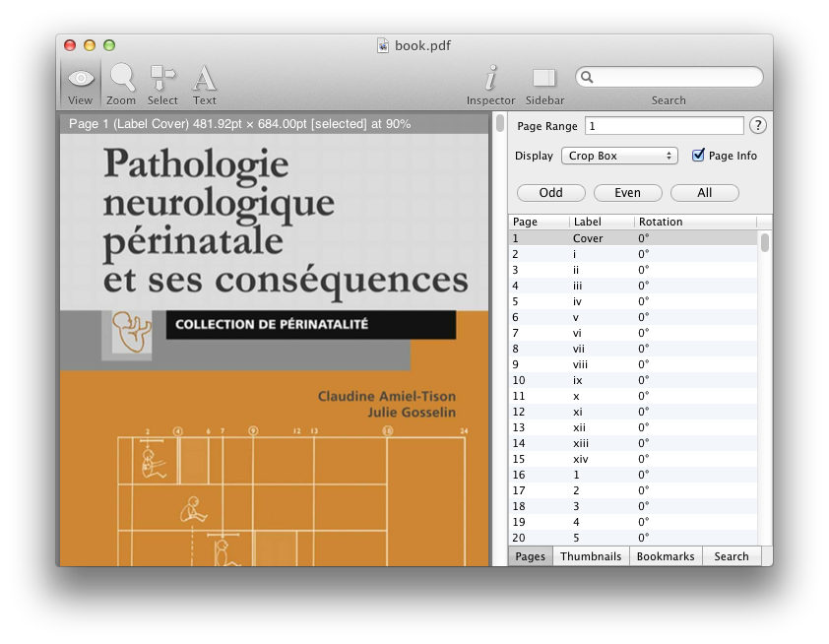Select page 2 row labeled i
The width and height of the screenshot is (829, 644).
pyautogui.click(x=633, y=254)
